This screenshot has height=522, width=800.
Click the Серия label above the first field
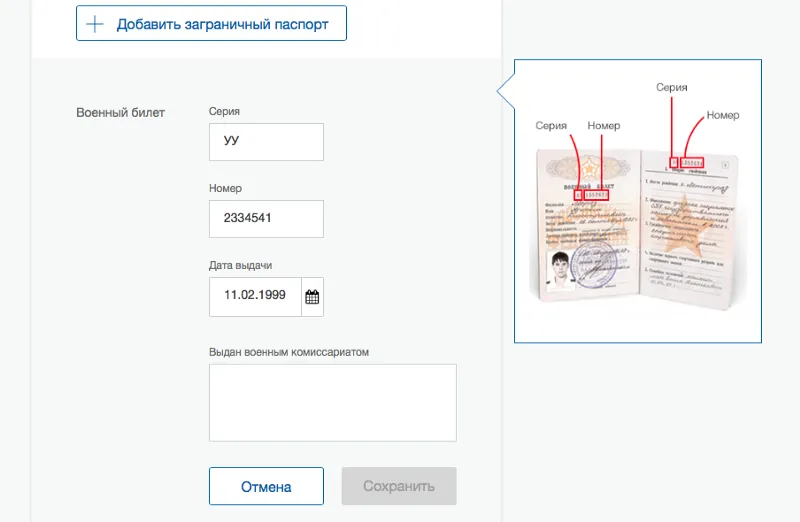click(x=224, y=111)
